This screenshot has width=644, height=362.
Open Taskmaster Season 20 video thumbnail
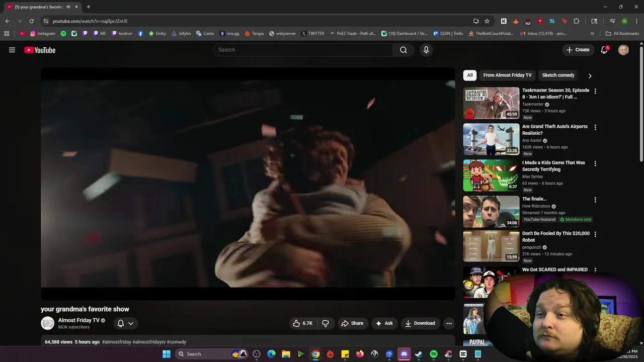tap(491, 103)
